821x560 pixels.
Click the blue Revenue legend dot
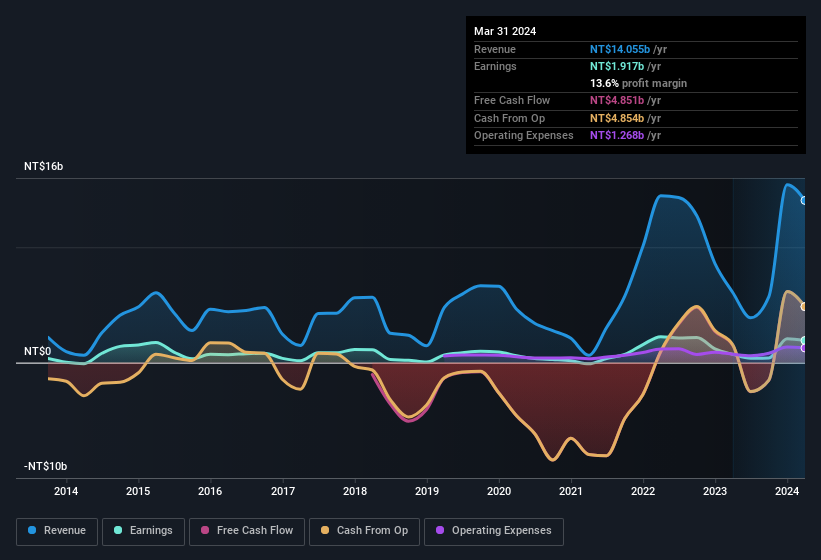[x=33, y=530]
